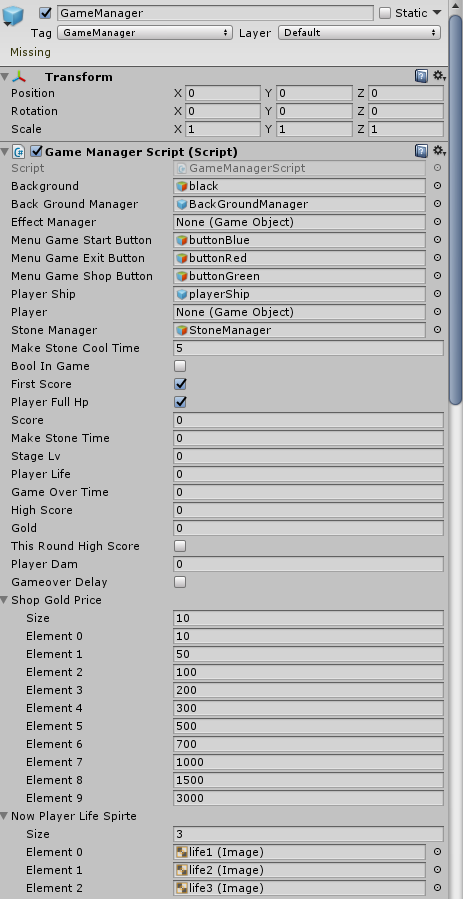Open Transform component gear settings menu

click(x=439, y=76)
